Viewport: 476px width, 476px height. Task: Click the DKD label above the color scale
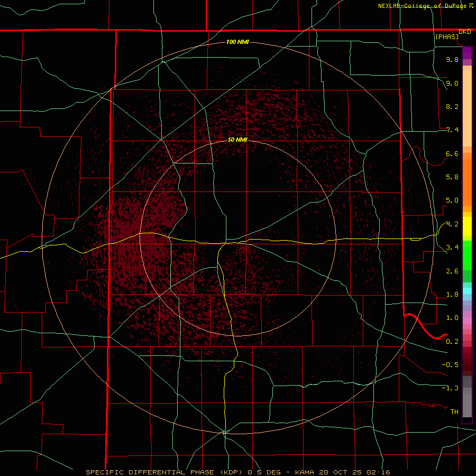tap(465, 32)
